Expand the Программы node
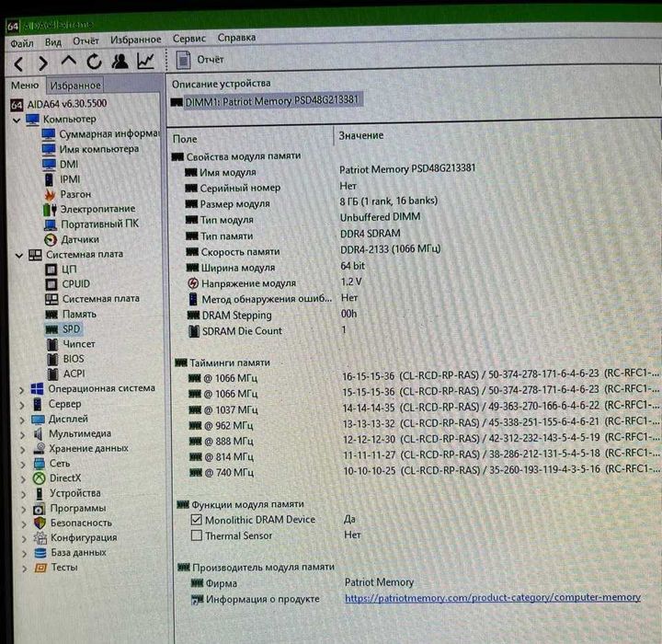662x644 pixels. click(x=24, y=509)
